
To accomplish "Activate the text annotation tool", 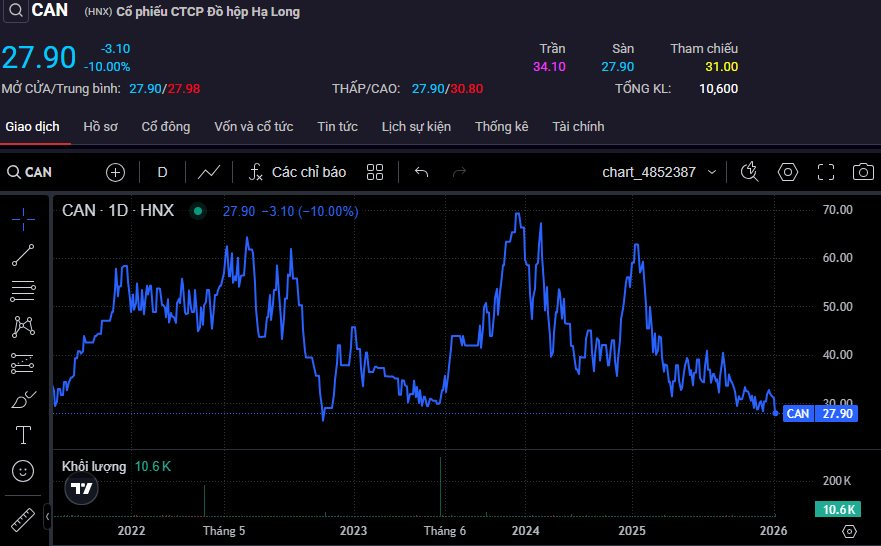I will [x=22, y=434].
